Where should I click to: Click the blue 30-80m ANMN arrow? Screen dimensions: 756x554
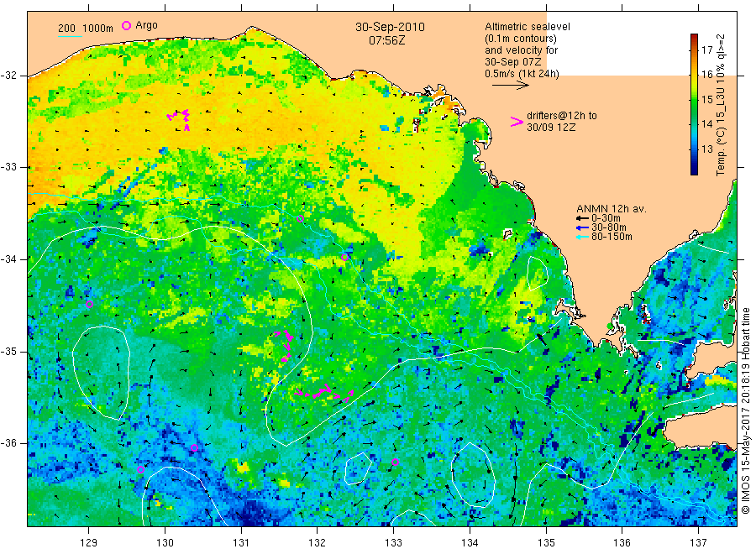coord(582,227)
